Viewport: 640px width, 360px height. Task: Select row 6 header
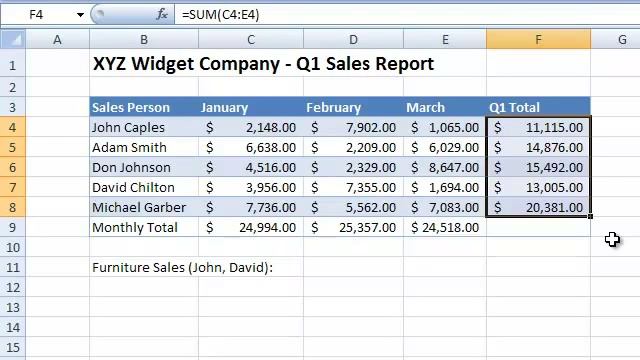point(13,167)
